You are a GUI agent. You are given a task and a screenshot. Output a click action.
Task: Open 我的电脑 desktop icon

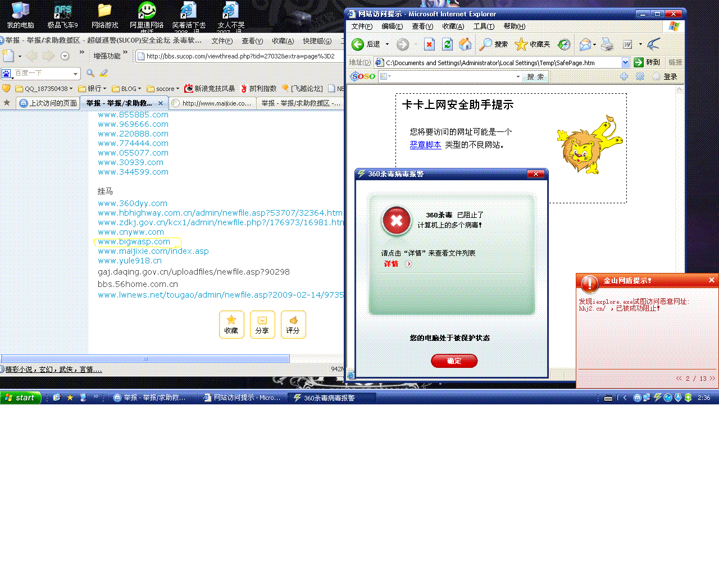(x=20, y=15)
